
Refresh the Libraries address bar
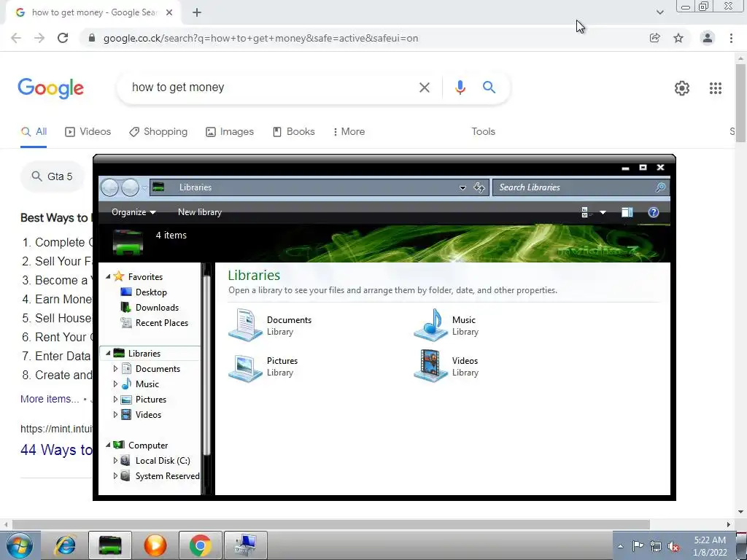(479, 187)
